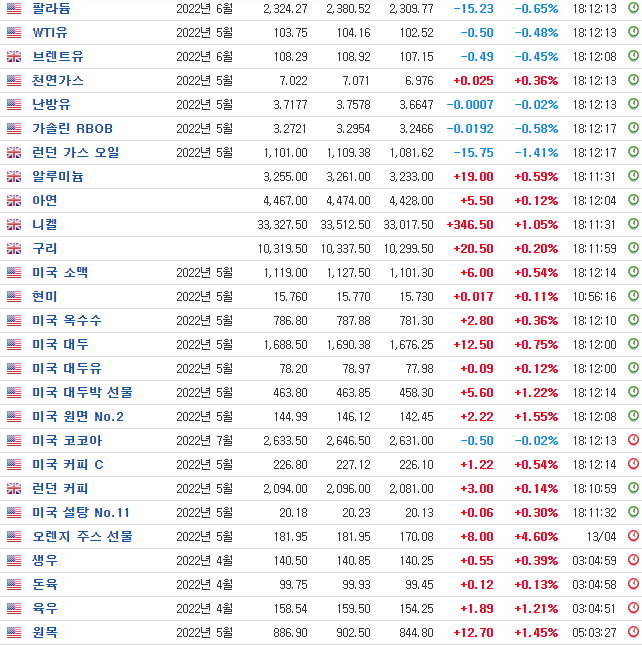Image resolution: width=642 pixels, height=645 pixels.
Task: Open the 런던 가스 오일 link
Action: coord(76,153)
